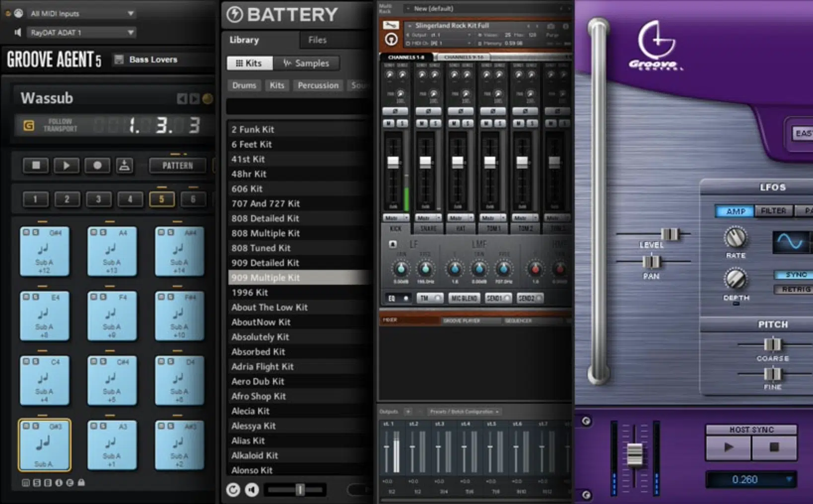Switch to Channels 9-16 mixer tab
The height and width of the screenshot is (504, 813).
(463, 57)
